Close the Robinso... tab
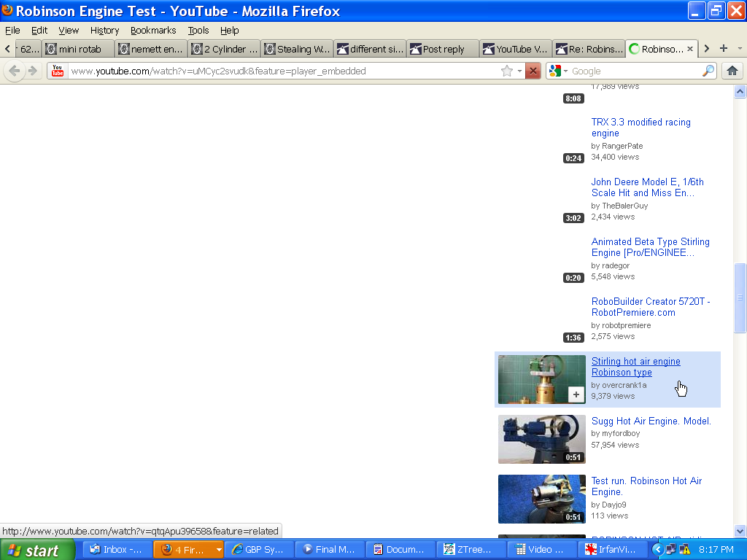 (690, 49)
